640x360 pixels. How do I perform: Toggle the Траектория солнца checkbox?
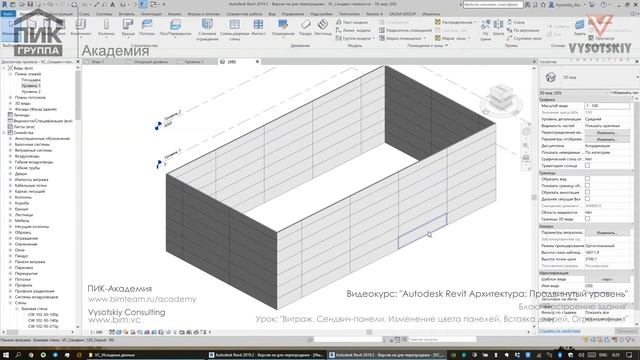coord(587,166)
